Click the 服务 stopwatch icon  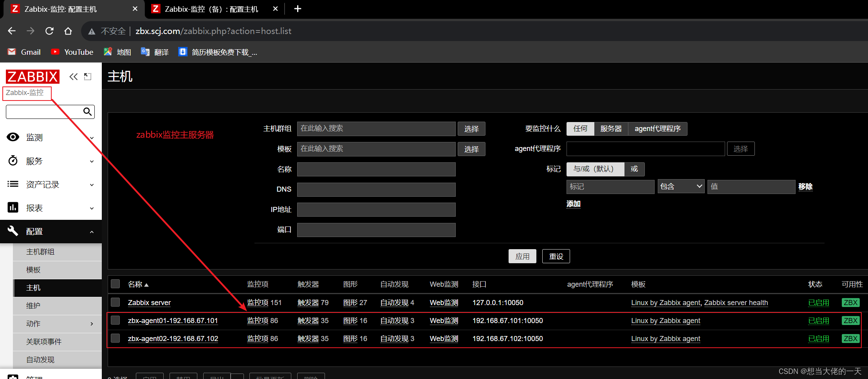click(x=13, y=160)
